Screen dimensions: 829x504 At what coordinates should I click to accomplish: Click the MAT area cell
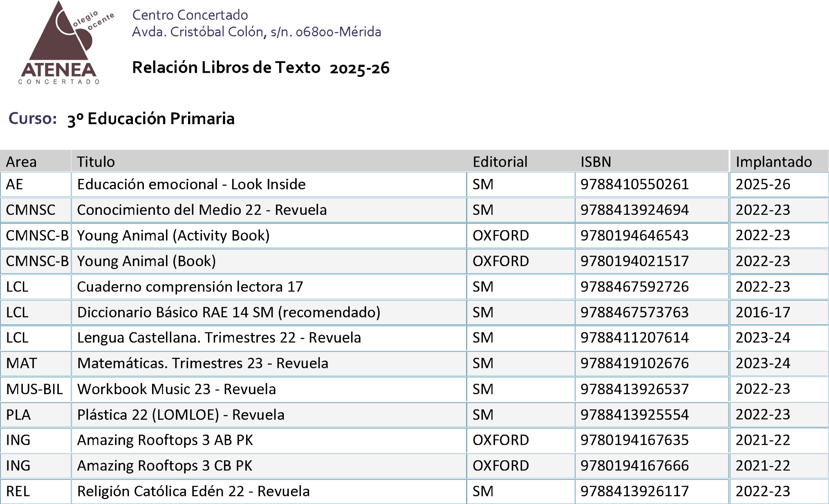click(x=21, y=364)
